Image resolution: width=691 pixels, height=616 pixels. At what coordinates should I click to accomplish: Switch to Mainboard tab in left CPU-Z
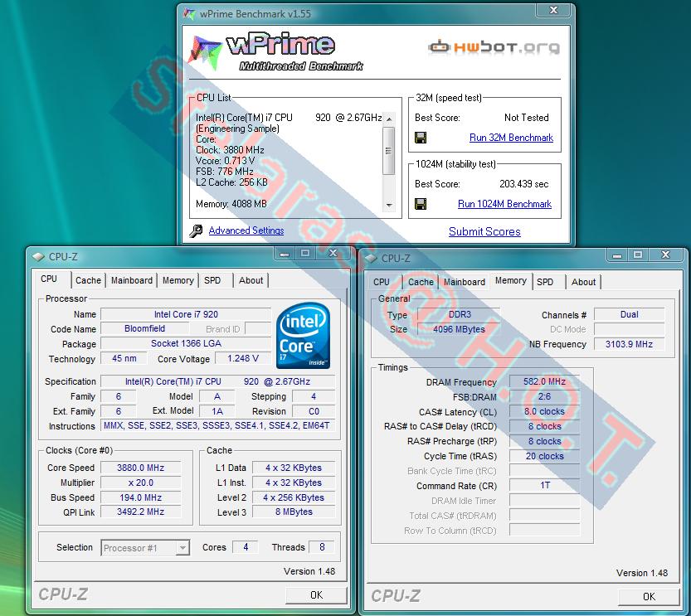pyautogui.click(x=131, y=280)
